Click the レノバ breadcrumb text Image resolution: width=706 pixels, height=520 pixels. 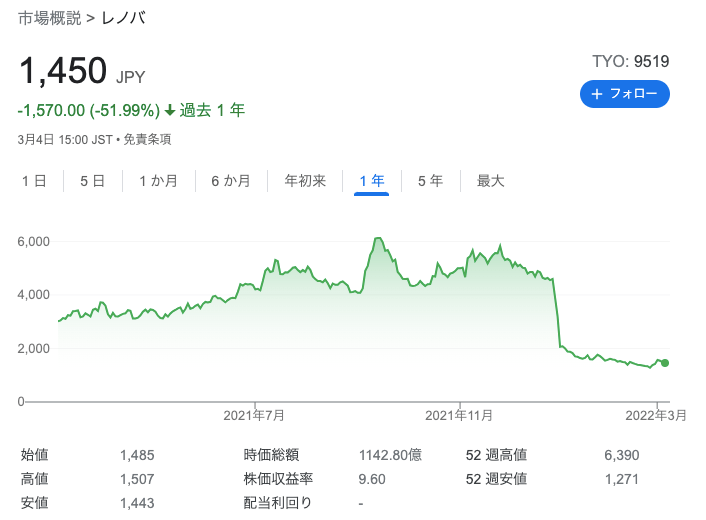[x=123, y=18]
